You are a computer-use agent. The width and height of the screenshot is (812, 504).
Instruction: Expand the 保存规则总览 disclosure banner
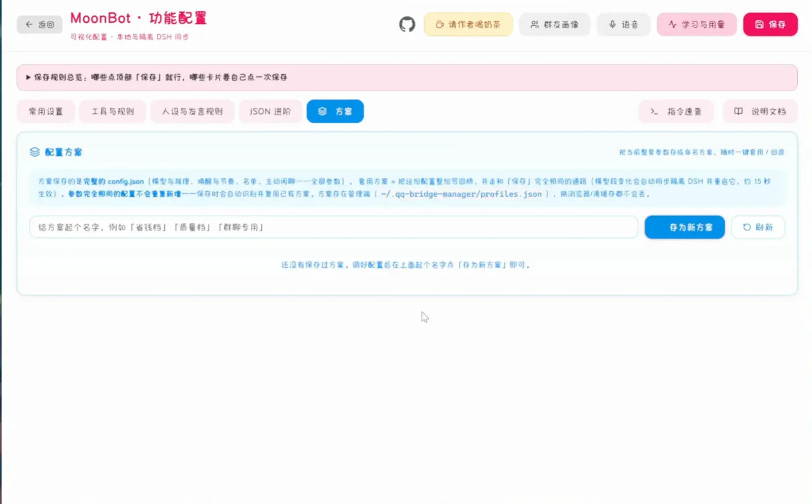(x=407, y=78)
